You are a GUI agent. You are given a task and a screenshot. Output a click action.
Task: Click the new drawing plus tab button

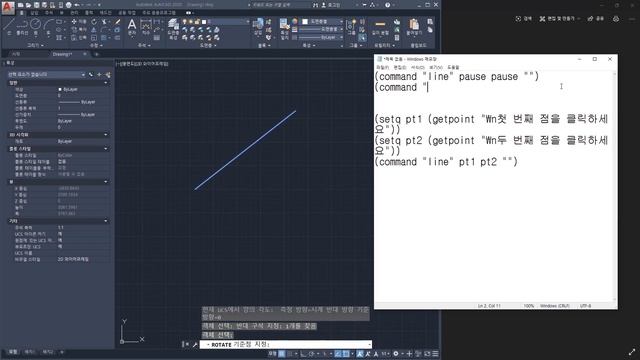[x=97, y=54]
